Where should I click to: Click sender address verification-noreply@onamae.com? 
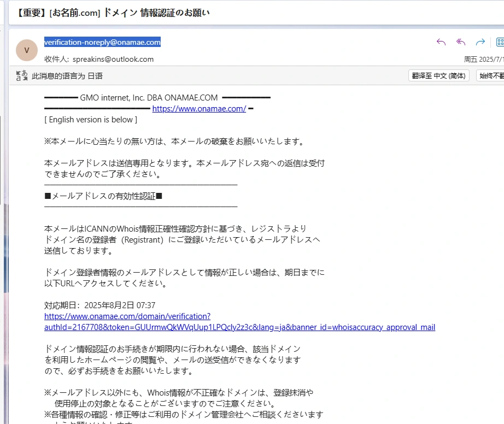click(102, 42)
